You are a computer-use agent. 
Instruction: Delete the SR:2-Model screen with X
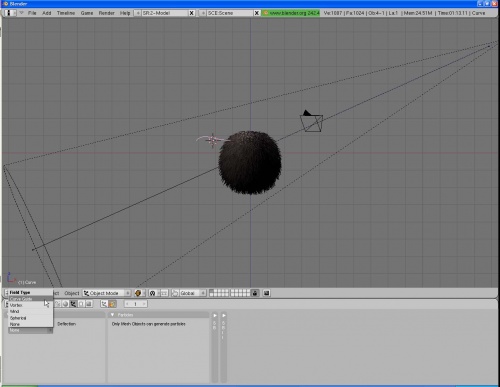coord(192,13)
